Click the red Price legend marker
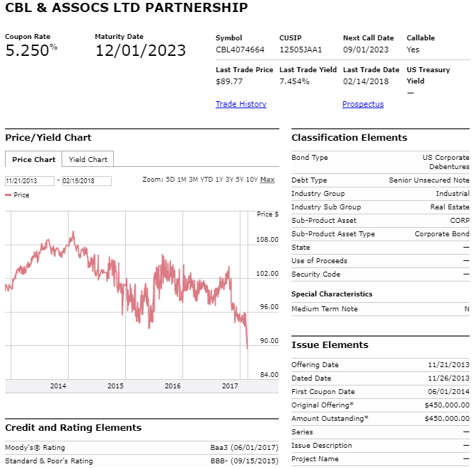Image resolution: width=476 pixels, height=469 pixels. [8, 195]
